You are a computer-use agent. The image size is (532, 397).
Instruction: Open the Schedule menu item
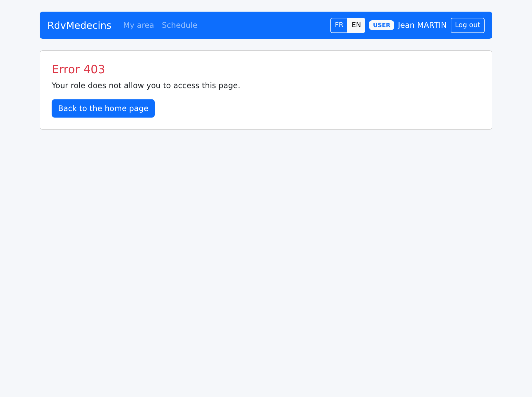180,25
